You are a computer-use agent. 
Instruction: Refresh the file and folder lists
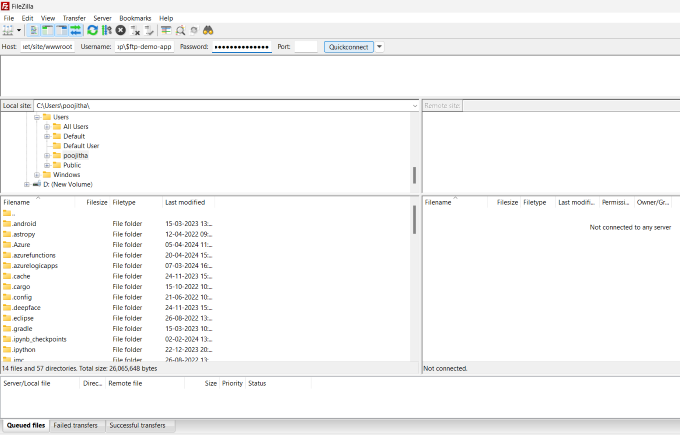[92, 31]
